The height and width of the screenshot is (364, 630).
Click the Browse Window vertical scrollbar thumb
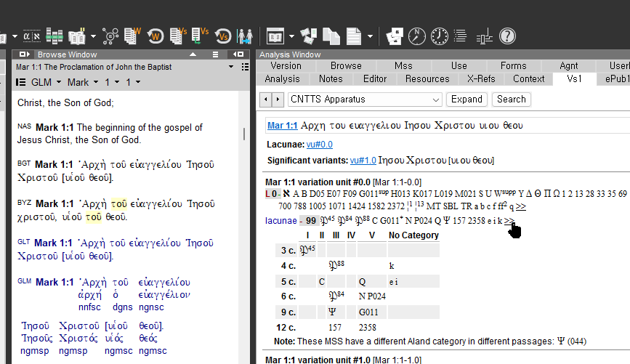tap(244, 134)
